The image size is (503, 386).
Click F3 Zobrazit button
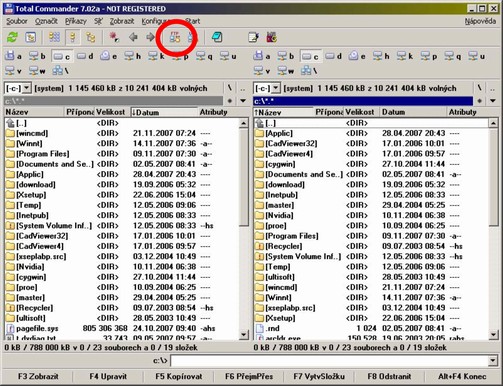38,377
